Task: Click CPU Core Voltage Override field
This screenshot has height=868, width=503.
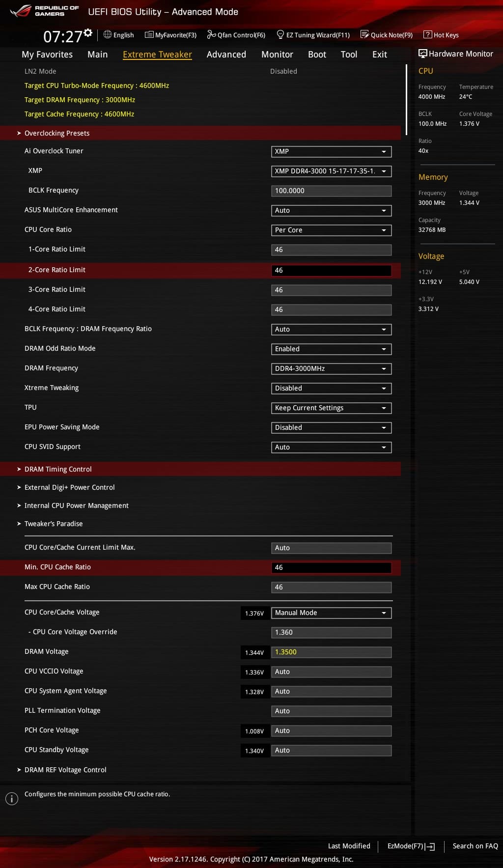Action: point(332,632)
